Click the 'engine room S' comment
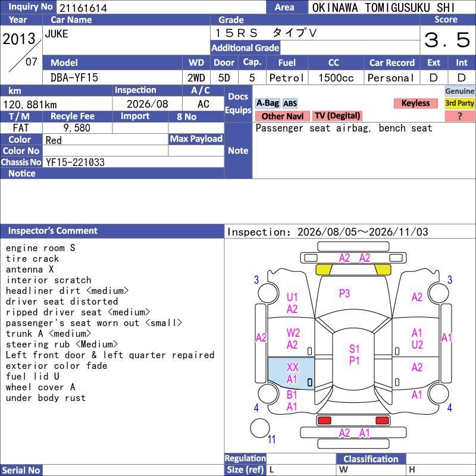The width and height of the screenshot is (476, 476). [40, 248]
